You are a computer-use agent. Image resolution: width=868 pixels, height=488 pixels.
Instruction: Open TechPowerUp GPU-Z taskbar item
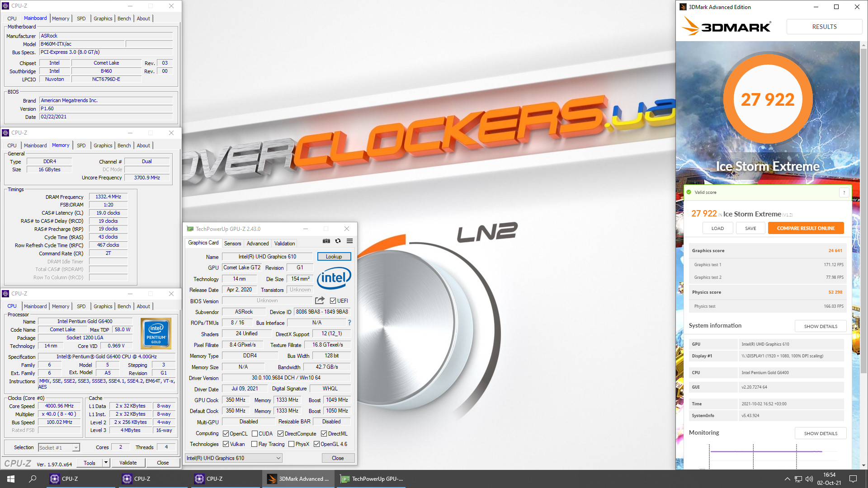pos(372,479)
